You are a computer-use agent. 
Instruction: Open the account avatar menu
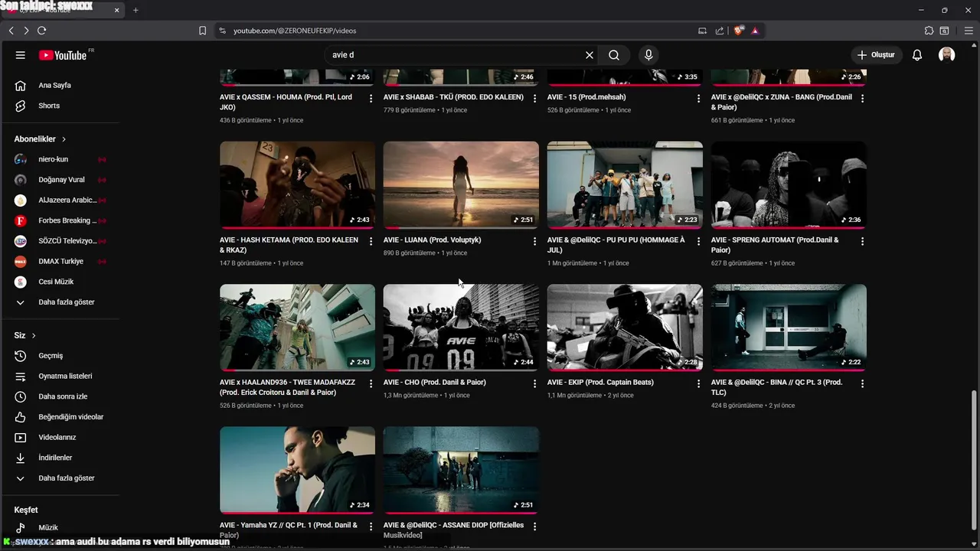(x=947, y=55)
